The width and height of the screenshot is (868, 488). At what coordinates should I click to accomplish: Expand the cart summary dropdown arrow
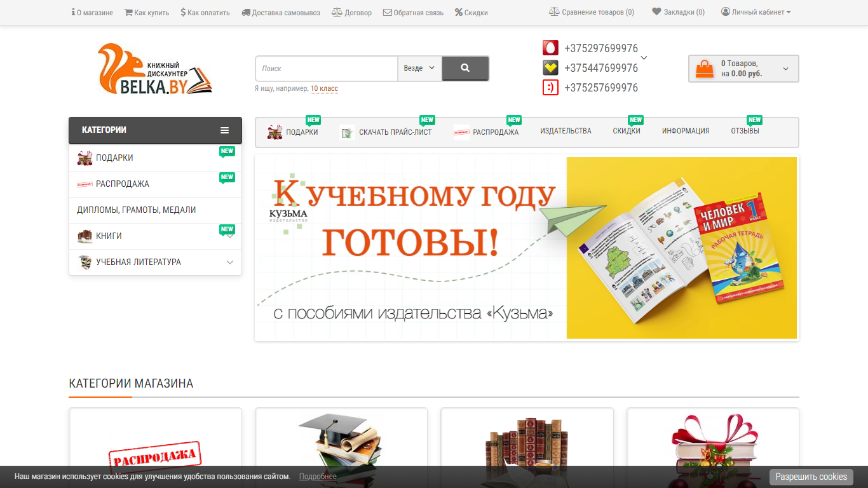pos(785,69)
